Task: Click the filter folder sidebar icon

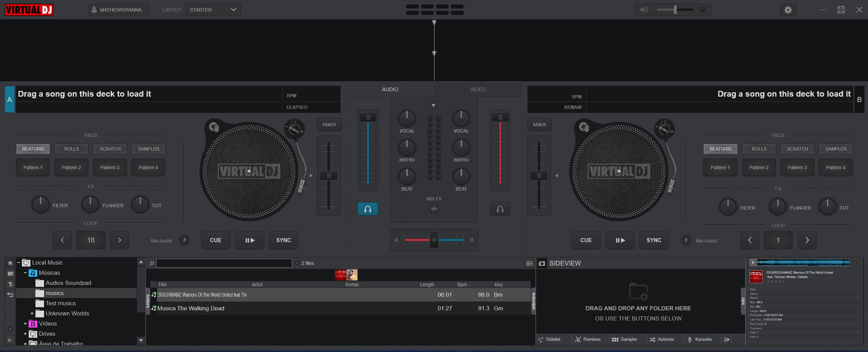Action: tap(11, 284)
